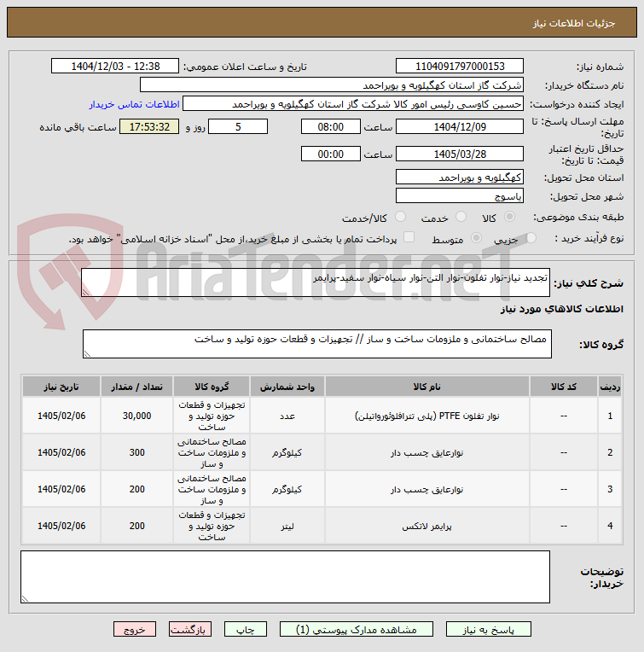Click the quantity 300 in row 2
Viewport: 644px width, 652px height.
136,452
